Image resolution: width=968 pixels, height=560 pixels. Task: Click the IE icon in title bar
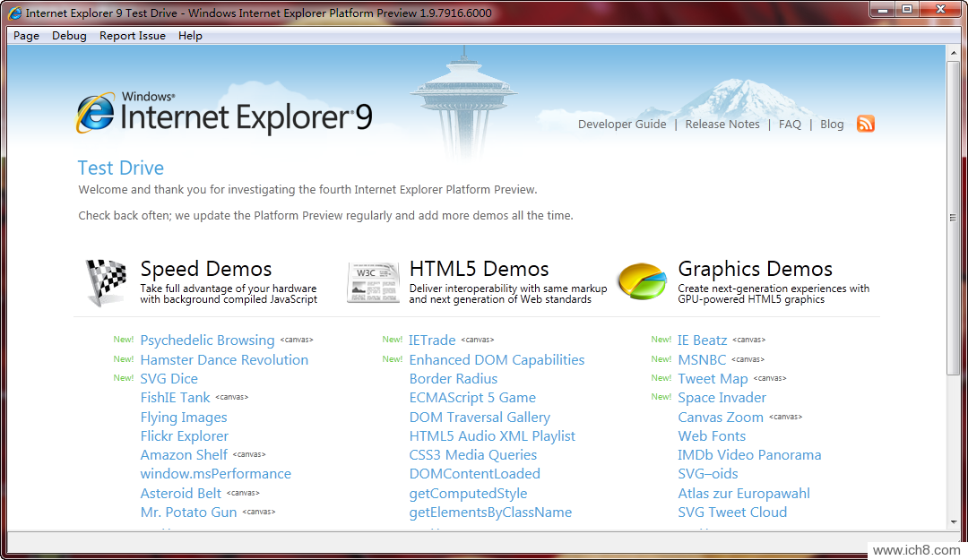[x=15, y=13]
